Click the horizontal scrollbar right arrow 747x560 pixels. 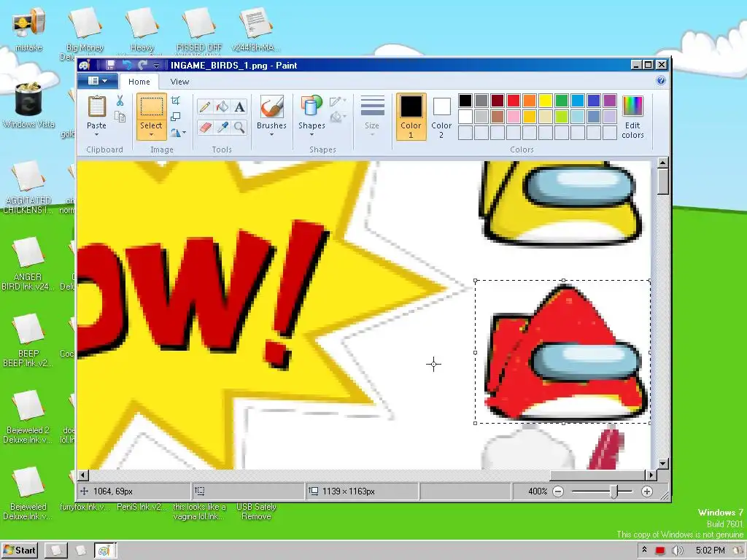tap(651, 475)
